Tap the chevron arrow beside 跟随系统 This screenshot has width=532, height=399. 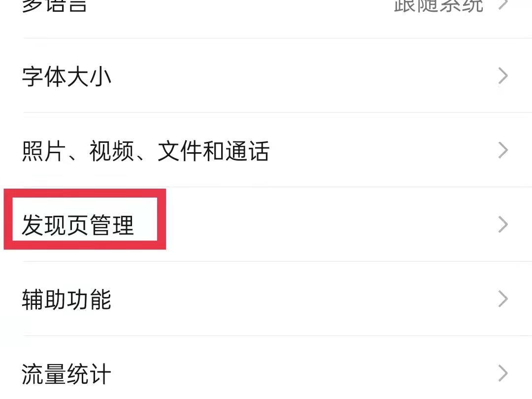pos(503,4)
